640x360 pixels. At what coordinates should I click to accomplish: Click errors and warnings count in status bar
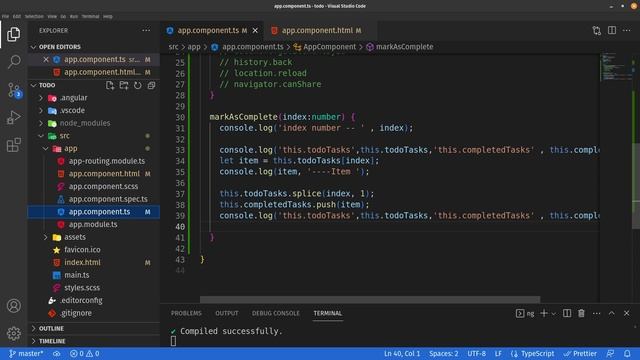pos(84,353)
